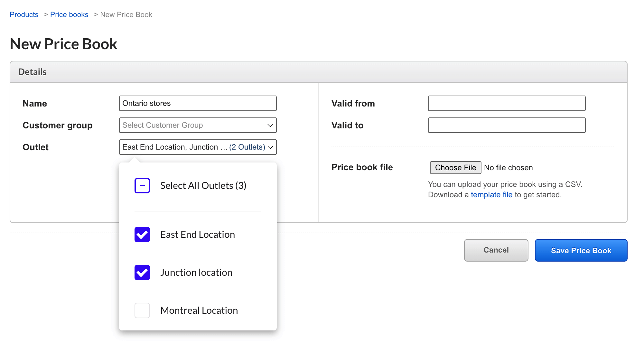The width and height of the screenshot is (644, 361).
Task: Navigate to Price books breadcrumb
Action: click(69, 14)
